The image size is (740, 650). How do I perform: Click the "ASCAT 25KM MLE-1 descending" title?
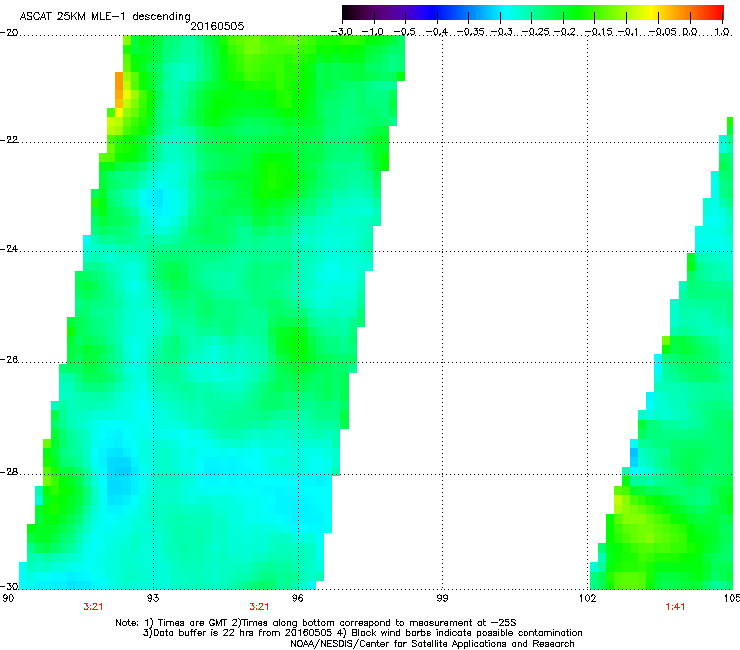pyautogui.click(x=105, y=16)
